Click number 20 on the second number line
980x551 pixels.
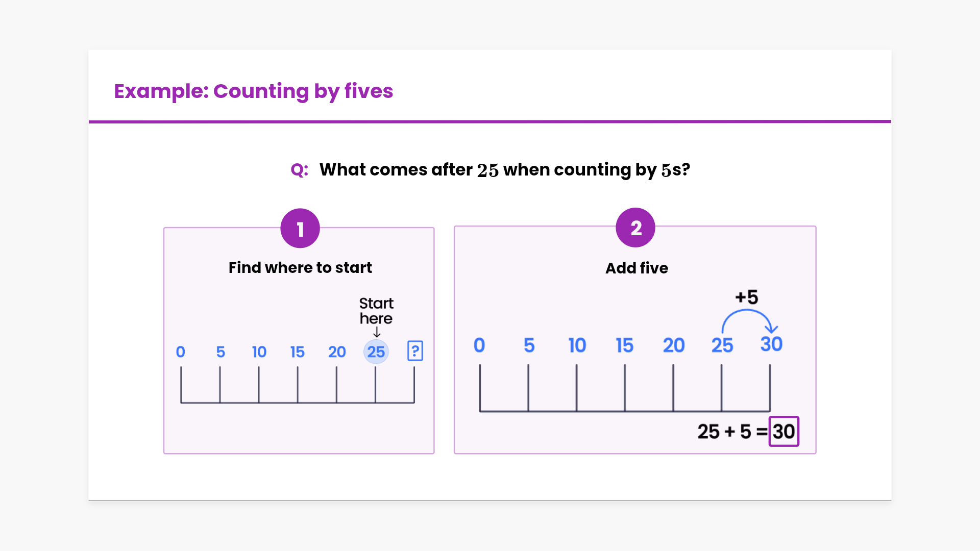click(674, 346)
